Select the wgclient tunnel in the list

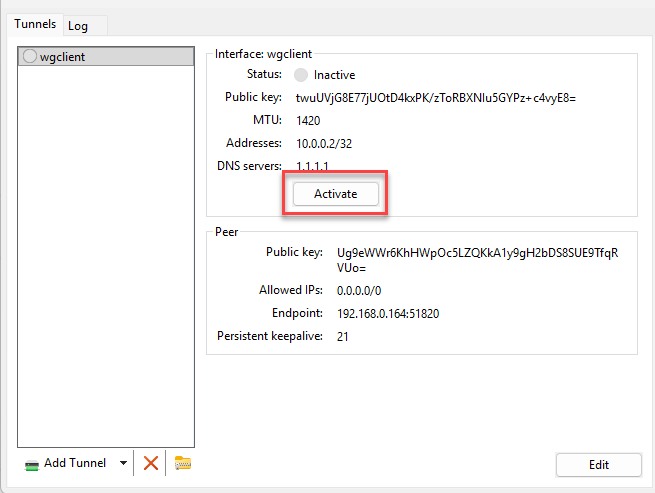pos(105,57)
